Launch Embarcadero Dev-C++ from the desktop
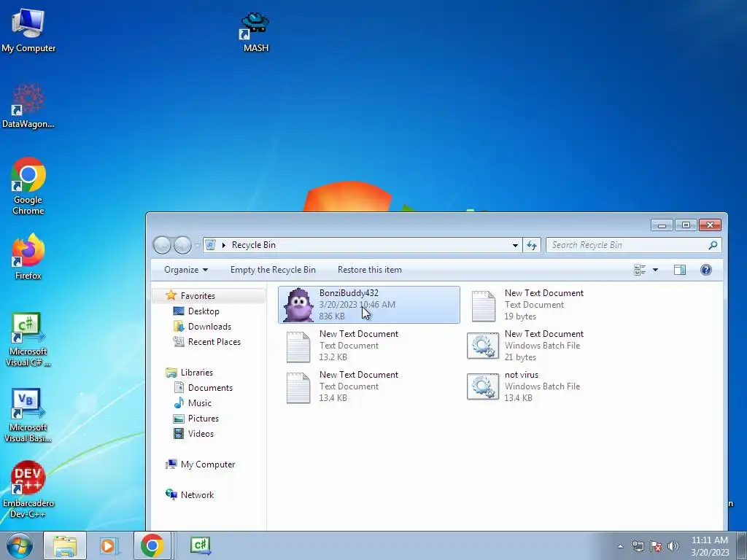The height and width of the screenshot is (560, 747). point(28,489)
